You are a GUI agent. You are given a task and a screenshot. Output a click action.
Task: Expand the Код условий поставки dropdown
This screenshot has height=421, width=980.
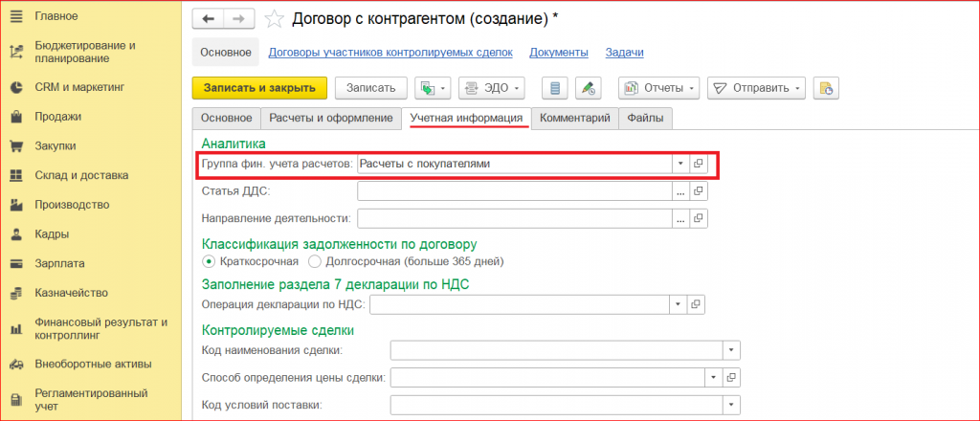click(x=732, y=405)
